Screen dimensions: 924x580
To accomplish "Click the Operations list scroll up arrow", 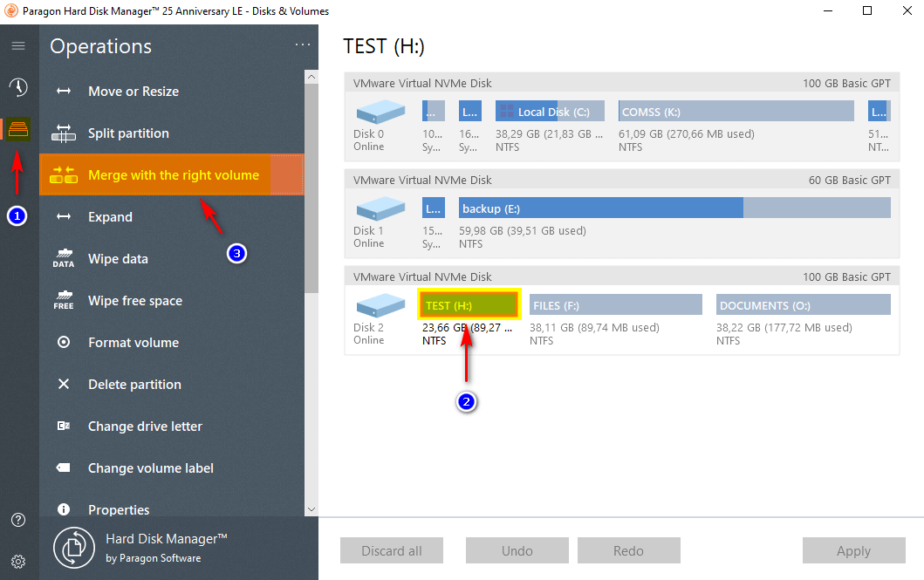I will coord(311,77).
